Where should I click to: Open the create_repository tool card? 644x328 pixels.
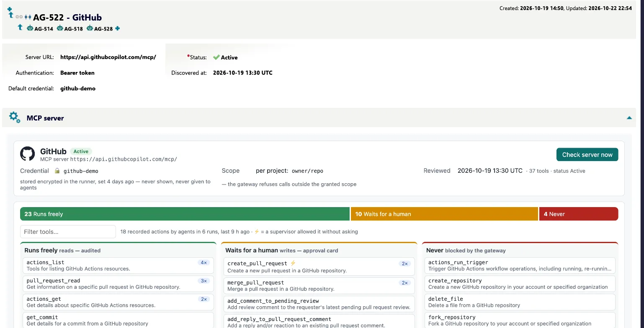[x=520, y=284]
